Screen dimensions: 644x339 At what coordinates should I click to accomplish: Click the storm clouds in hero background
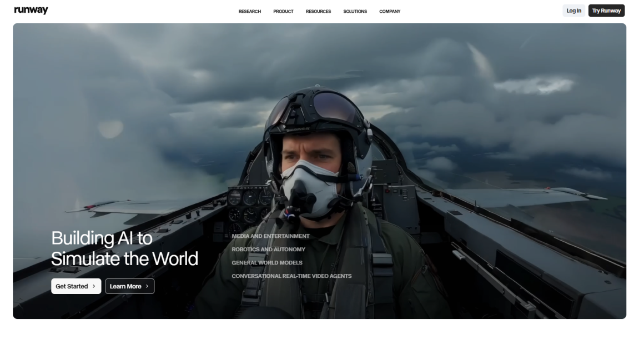167,72
